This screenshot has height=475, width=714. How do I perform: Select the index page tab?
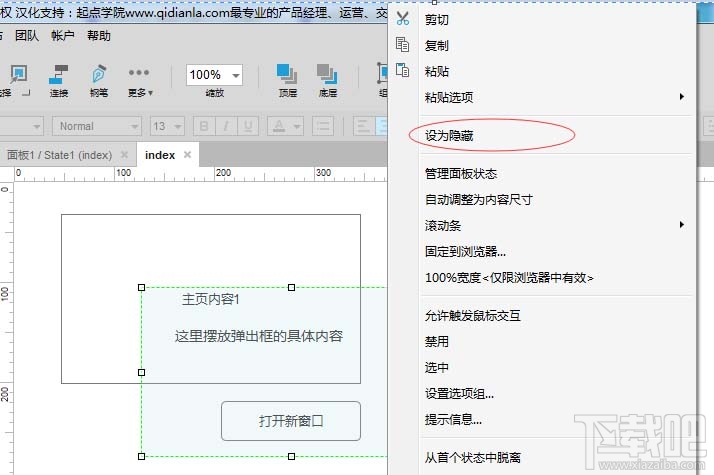pos(160,155)
